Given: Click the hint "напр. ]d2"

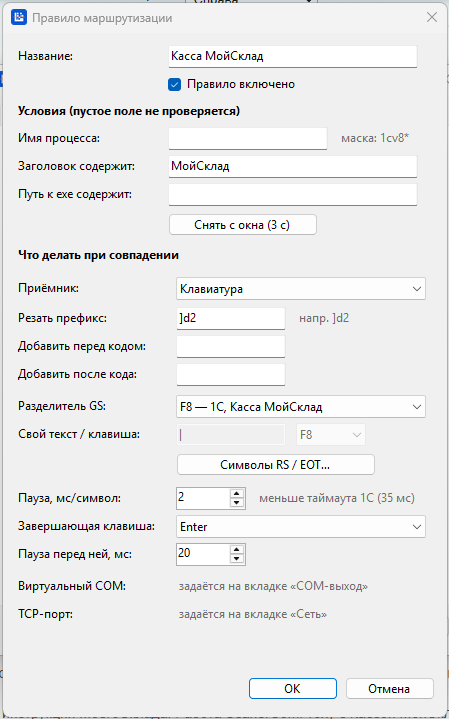Looking at the screenshot, I should coord(324,318).
